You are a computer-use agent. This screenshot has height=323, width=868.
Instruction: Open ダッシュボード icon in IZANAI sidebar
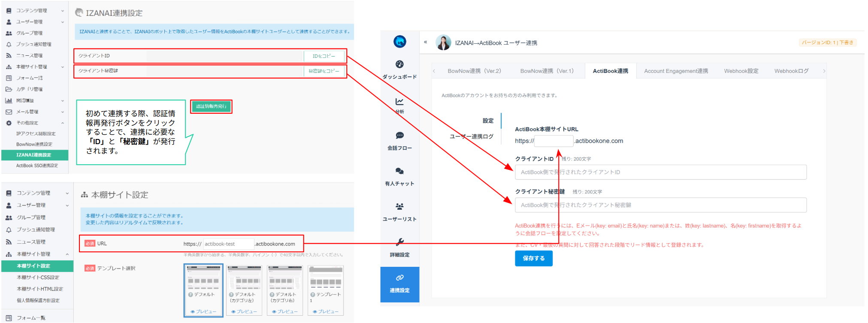399,64
